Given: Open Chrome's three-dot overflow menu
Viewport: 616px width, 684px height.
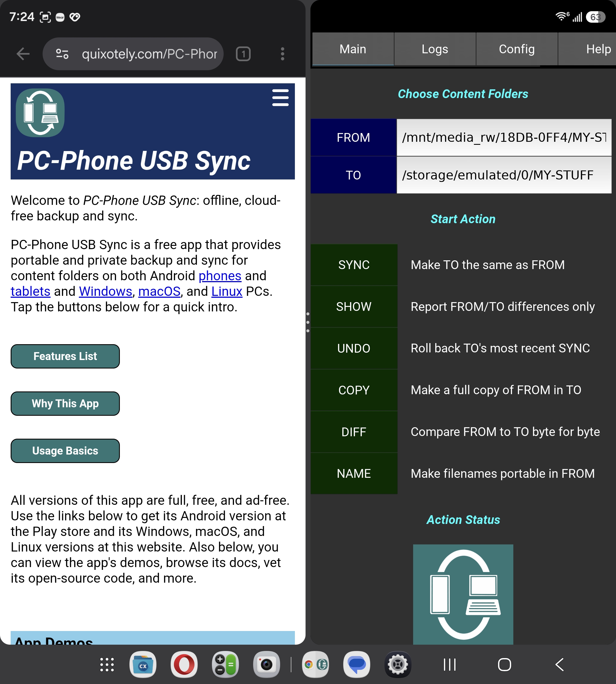Looking at the screenshot, I should (x=282, y=54).
